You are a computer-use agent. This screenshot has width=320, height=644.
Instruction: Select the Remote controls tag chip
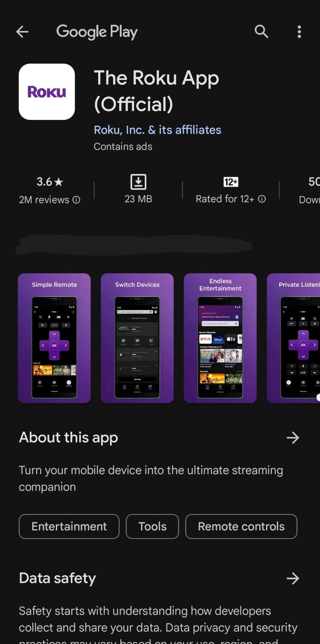(x=241, y=526)
